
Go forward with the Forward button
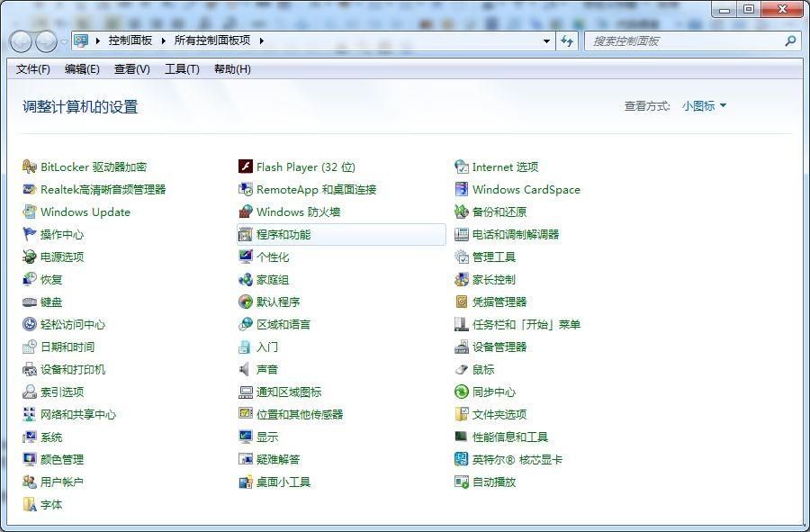(47, 41)
